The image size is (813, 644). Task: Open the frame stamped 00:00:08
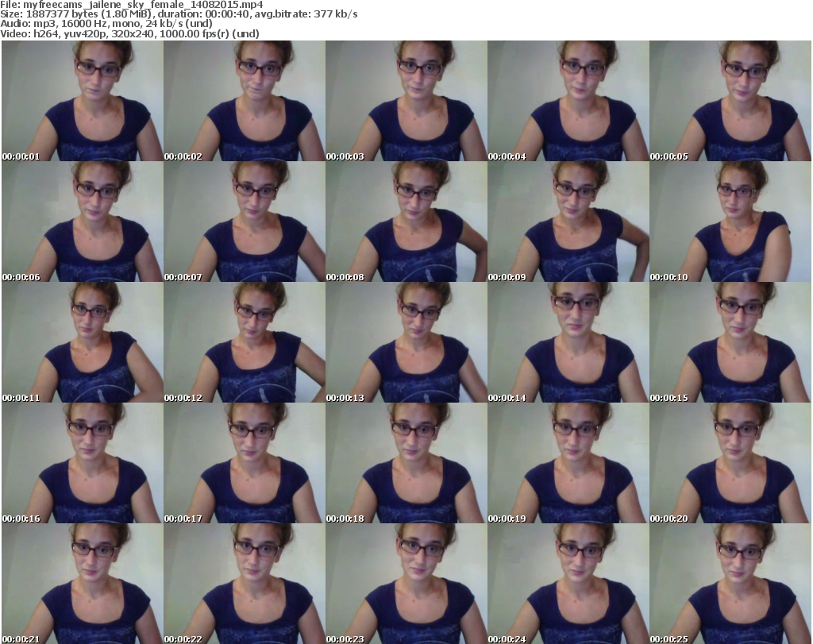(x=406, y=222)
